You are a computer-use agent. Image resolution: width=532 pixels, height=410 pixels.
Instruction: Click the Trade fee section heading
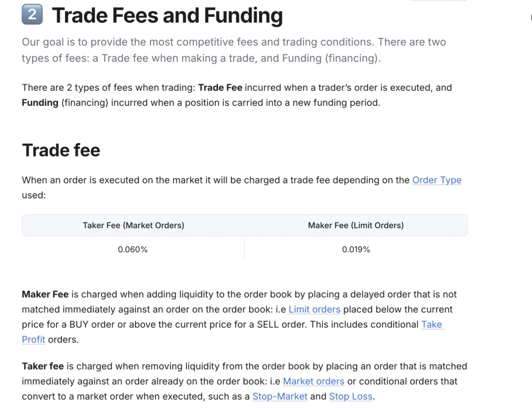point(61,151)
